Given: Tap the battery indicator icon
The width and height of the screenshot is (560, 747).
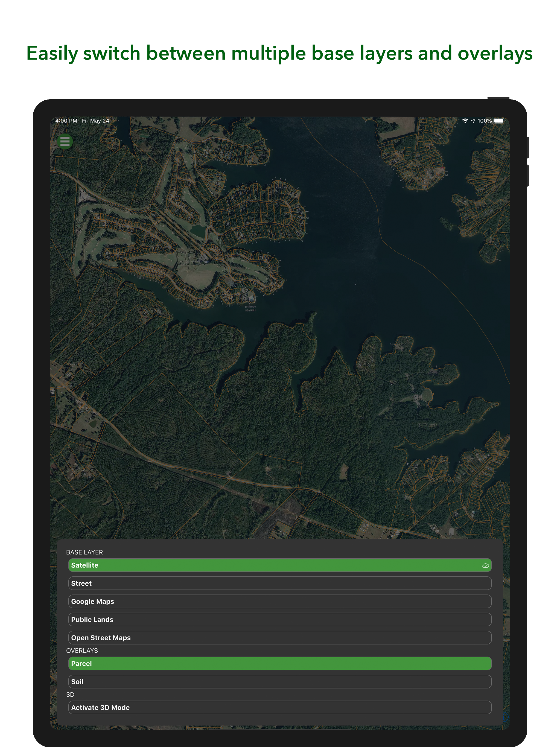Looking at the screenshot, I should [499, 121].
